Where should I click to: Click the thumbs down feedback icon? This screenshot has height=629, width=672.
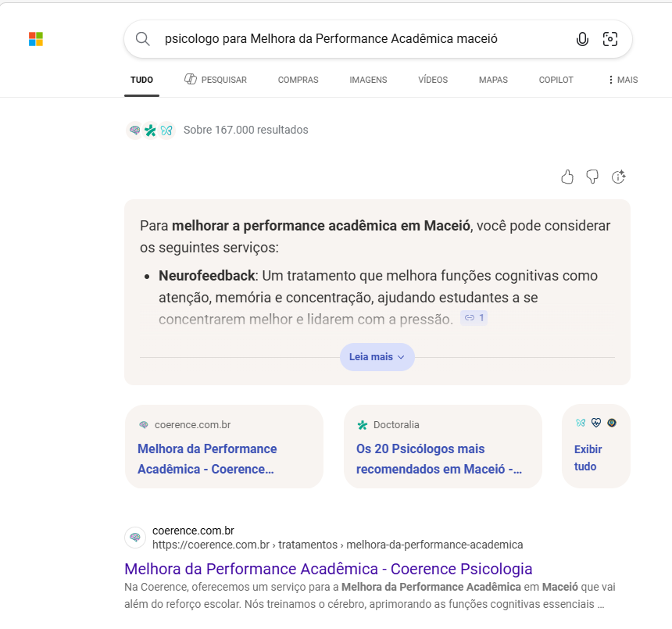592,177
